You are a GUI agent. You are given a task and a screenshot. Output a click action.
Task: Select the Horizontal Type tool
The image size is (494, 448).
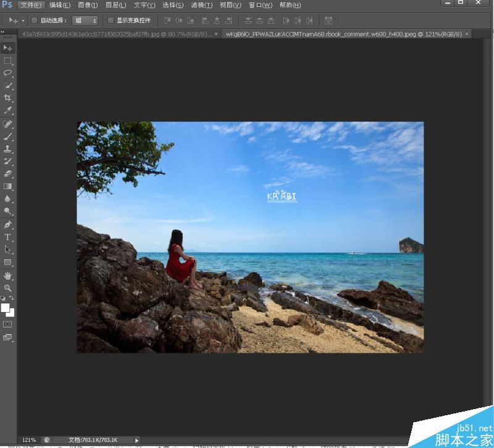pos(7,237)
